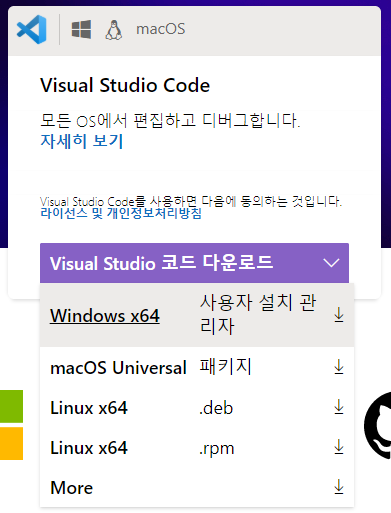Click the 패키지 label
The height and width of the screenshot is (513, 391).
pyautogui.click(x=225, y=366)
